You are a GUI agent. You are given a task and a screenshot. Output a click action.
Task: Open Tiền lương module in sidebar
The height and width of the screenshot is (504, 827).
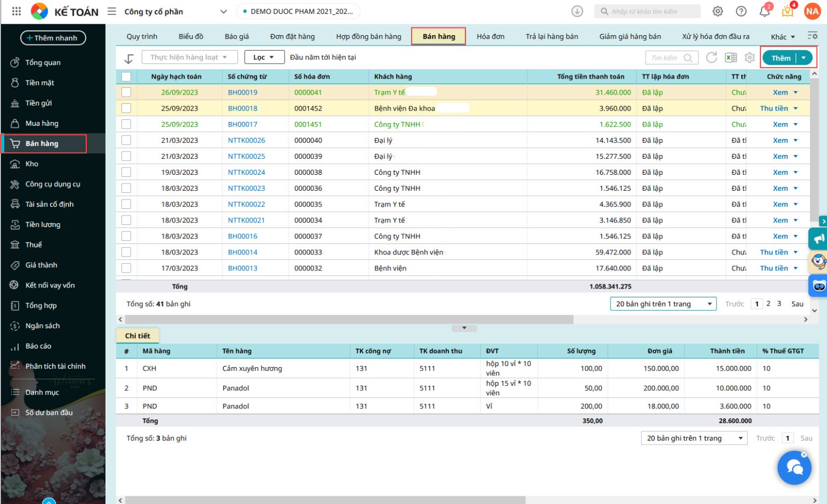click(43, 225)
